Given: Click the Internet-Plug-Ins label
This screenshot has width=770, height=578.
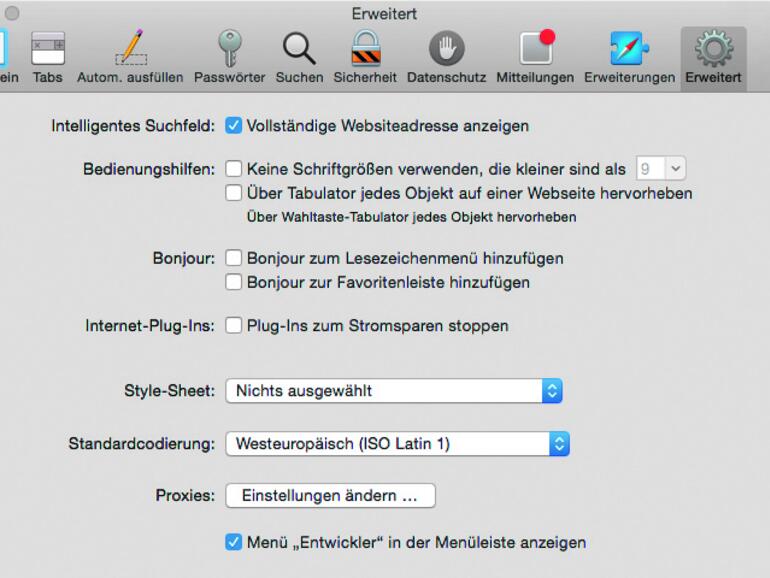Looking at the screenshot, I should [x=150, y=326].
